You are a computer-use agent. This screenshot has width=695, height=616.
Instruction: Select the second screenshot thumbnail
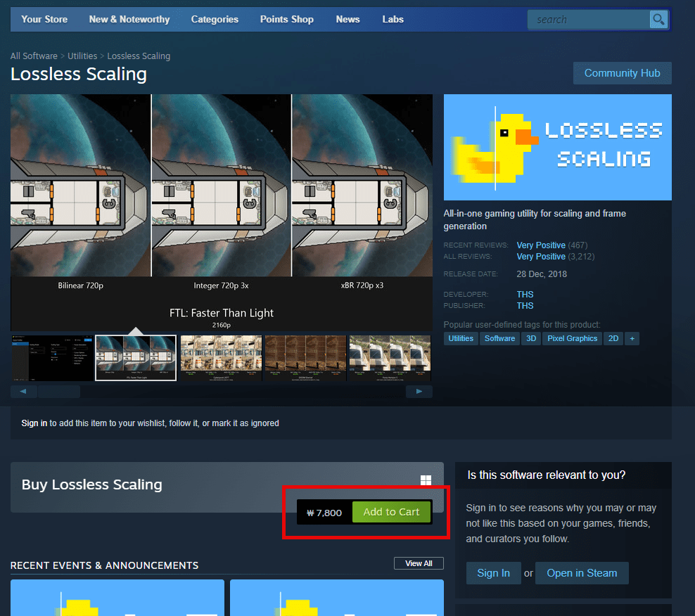point(136,358)
